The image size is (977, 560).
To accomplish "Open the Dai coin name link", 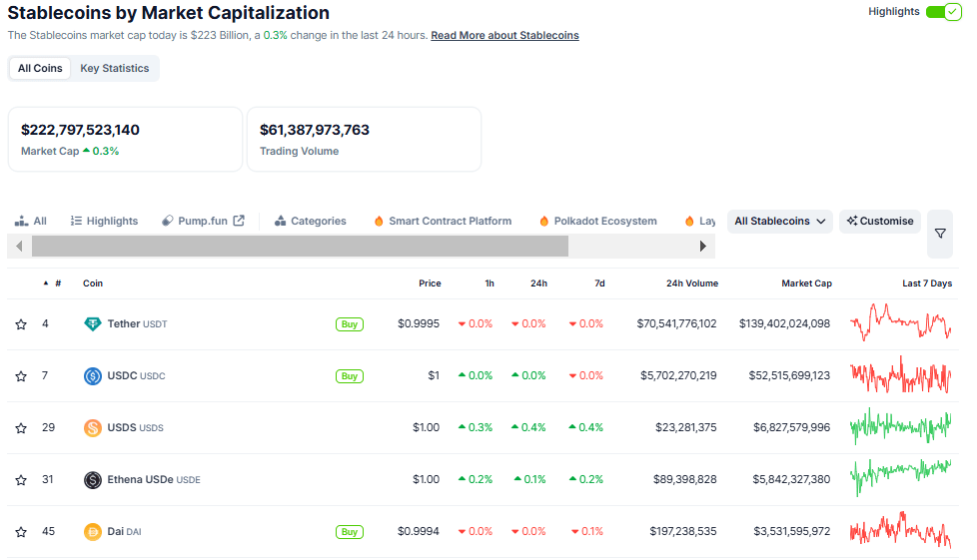I will 124,532.
